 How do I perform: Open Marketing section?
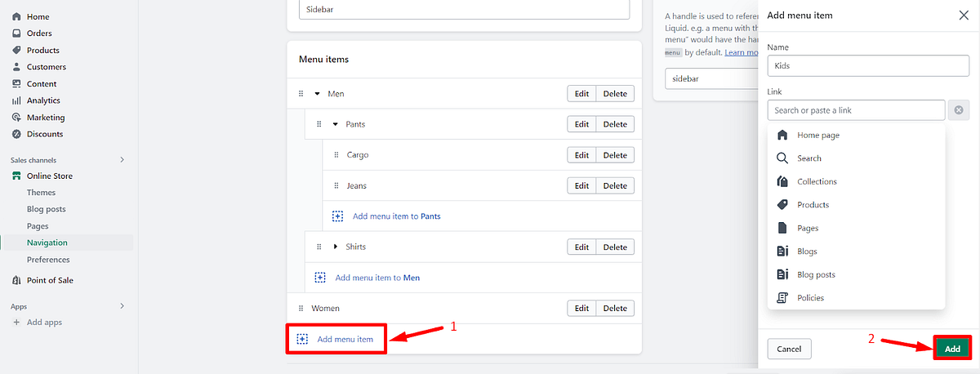coord(46,118)
